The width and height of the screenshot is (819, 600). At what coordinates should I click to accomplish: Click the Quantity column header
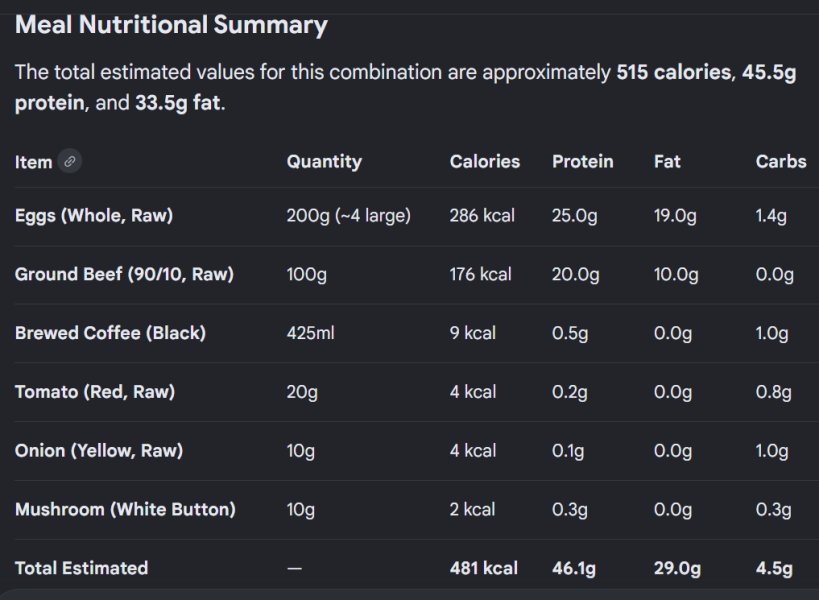tap(324, 162)
